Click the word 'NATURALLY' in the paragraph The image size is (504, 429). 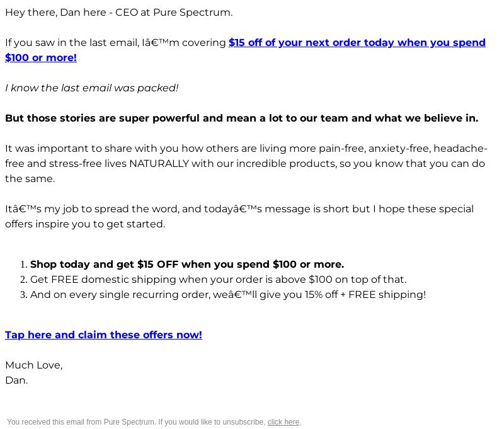point(159,163)
